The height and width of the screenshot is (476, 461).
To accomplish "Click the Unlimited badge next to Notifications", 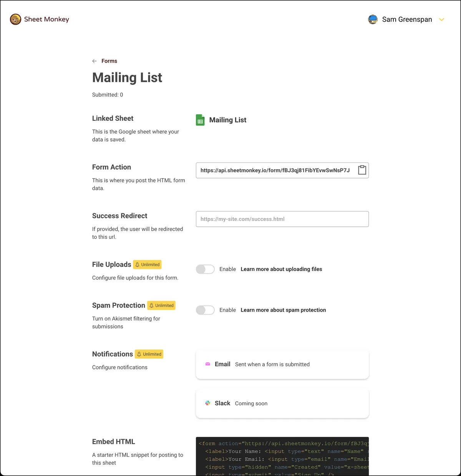I will pos(149,354).
